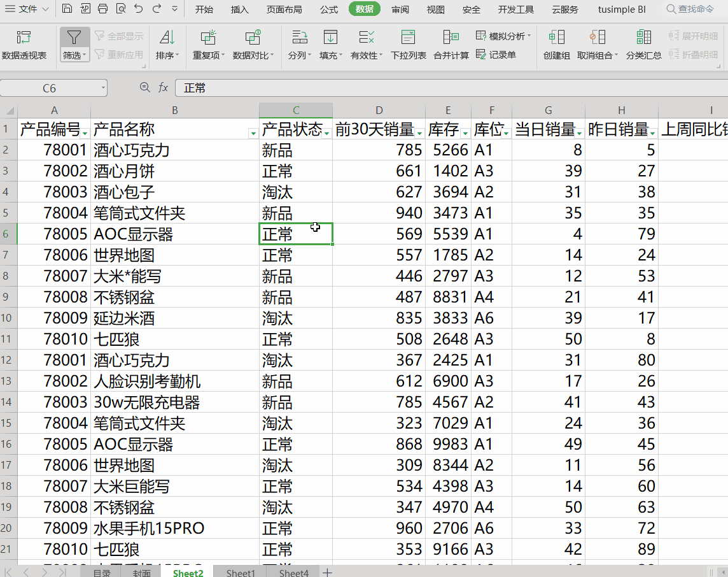Select row 10 header
The height and width of the screenshot is (577, 728).
click(8, 318)
